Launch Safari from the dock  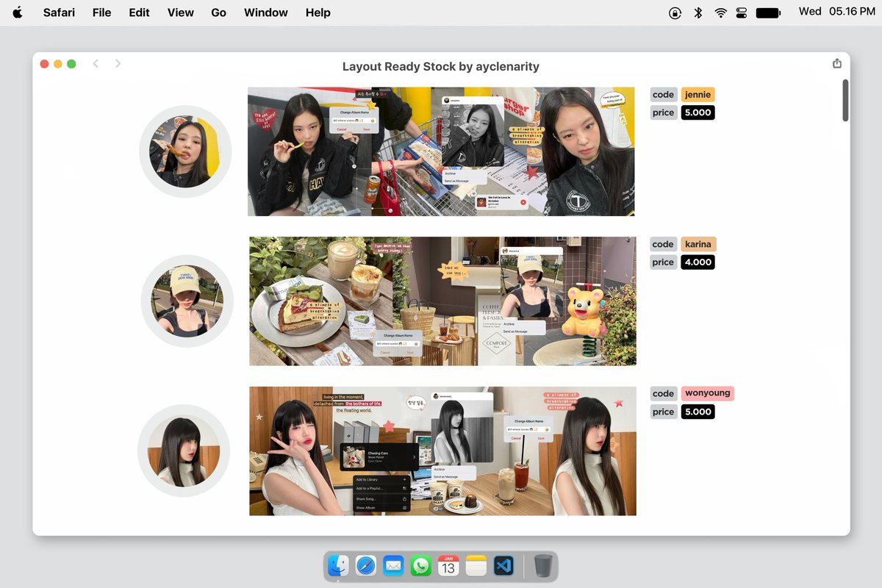tap(366, 566)
